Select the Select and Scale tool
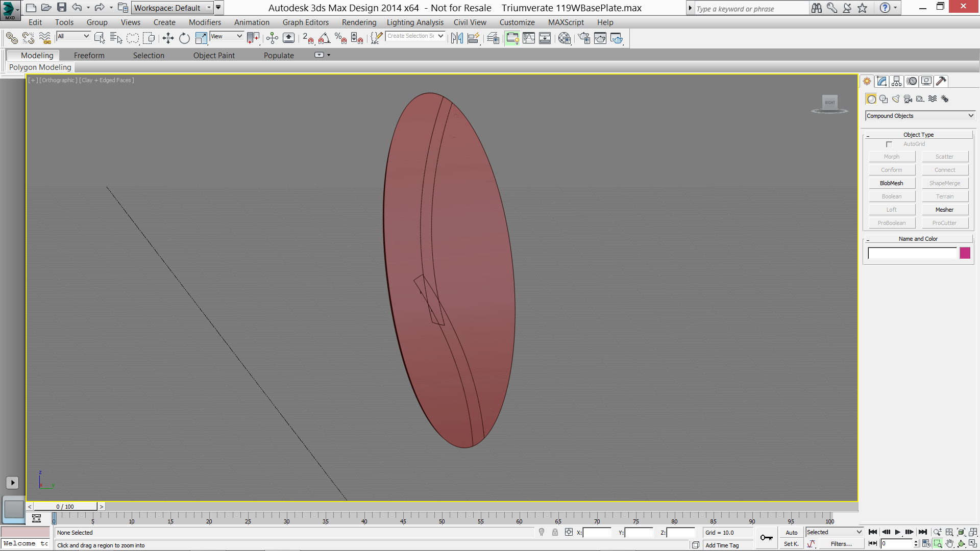 click(x=201, y=38)
